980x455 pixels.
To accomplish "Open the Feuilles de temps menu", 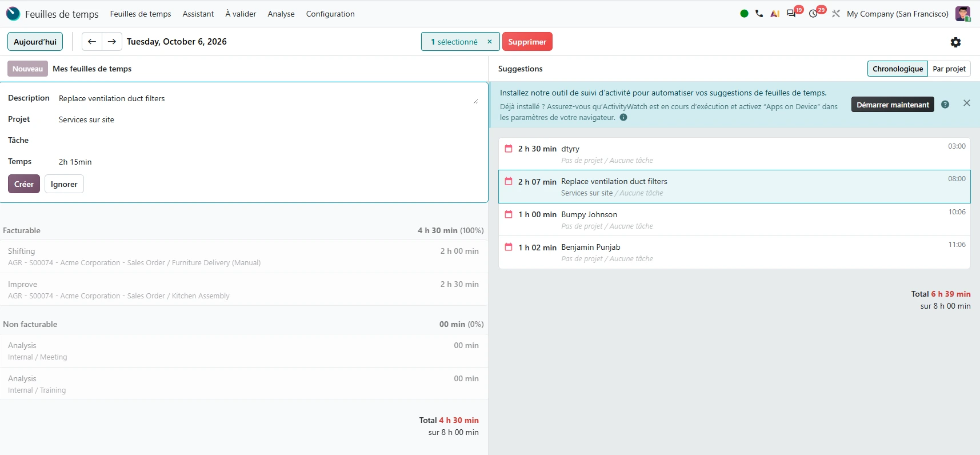I will click(x=141, y=14).
